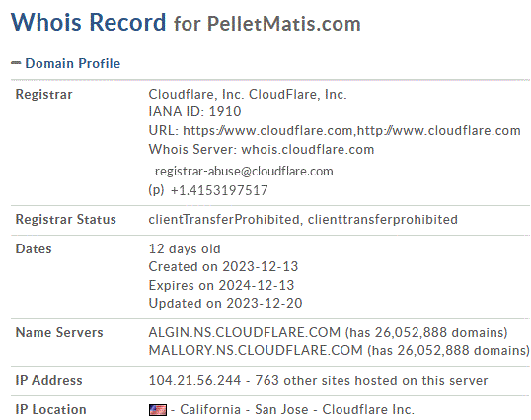
Task: Click MALLORY.NS.CLOUDFLARE.COM name server
Action: [256, 350]
